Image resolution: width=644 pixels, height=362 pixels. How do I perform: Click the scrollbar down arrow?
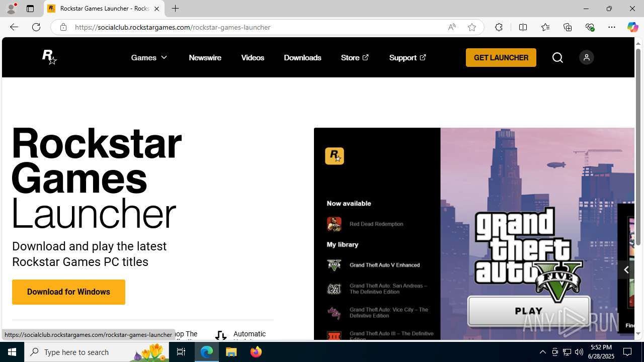pos(638,333)
